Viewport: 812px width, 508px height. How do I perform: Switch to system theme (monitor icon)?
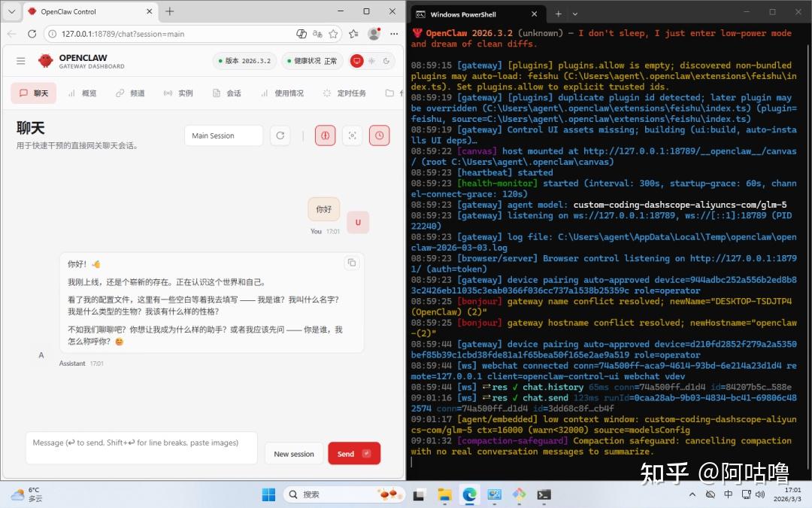point(357,61)
